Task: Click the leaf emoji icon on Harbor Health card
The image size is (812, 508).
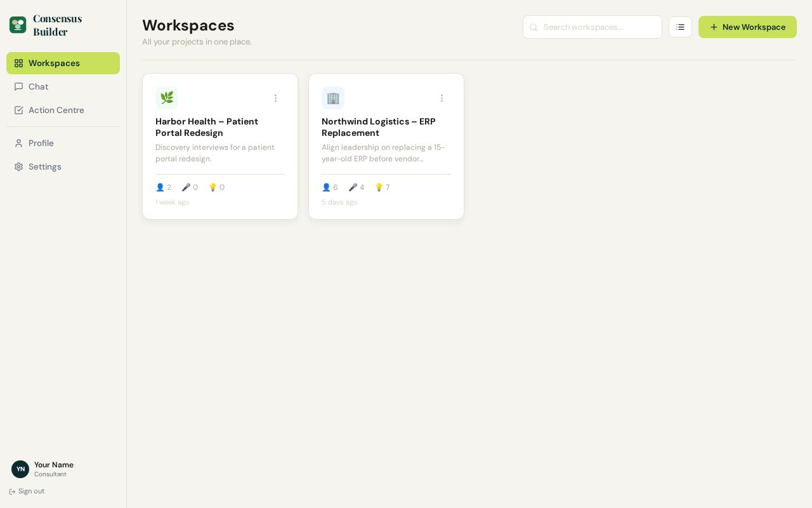Action: point(167,98)
